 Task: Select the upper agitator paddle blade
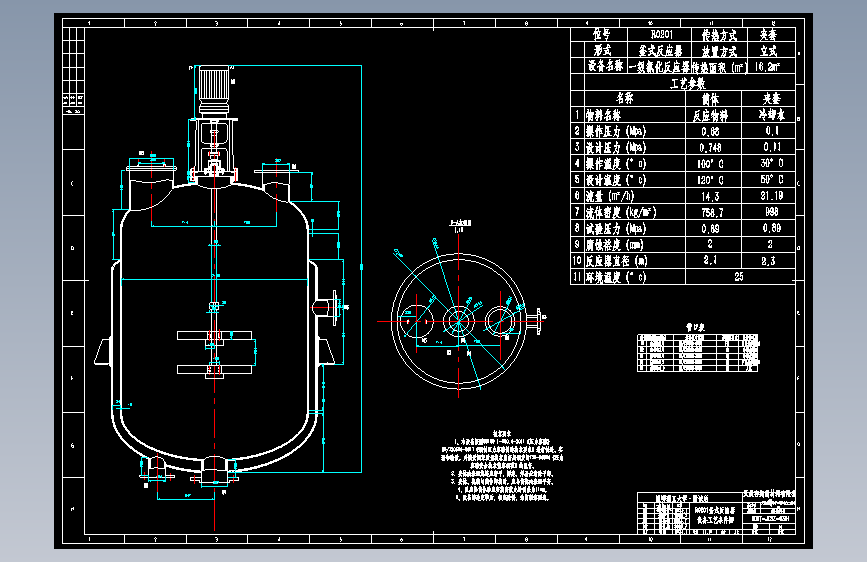pyautogui.click(x=215, y=335)
